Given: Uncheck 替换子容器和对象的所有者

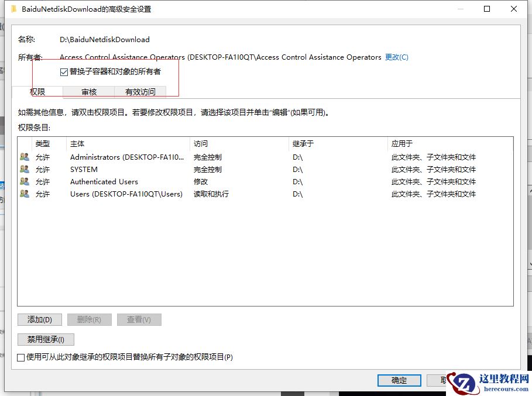Looking at the screenshot, I should coord(63,71).
